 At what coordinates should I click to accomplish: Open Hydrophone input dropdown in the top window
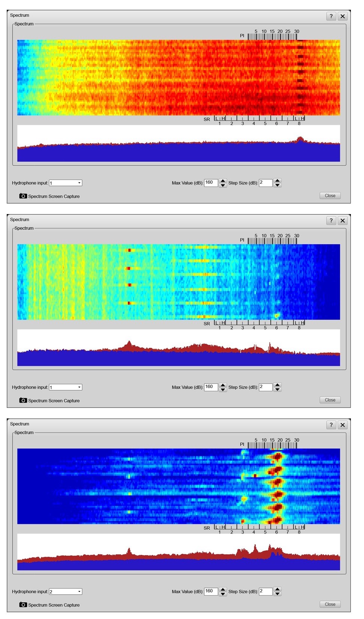79,183
